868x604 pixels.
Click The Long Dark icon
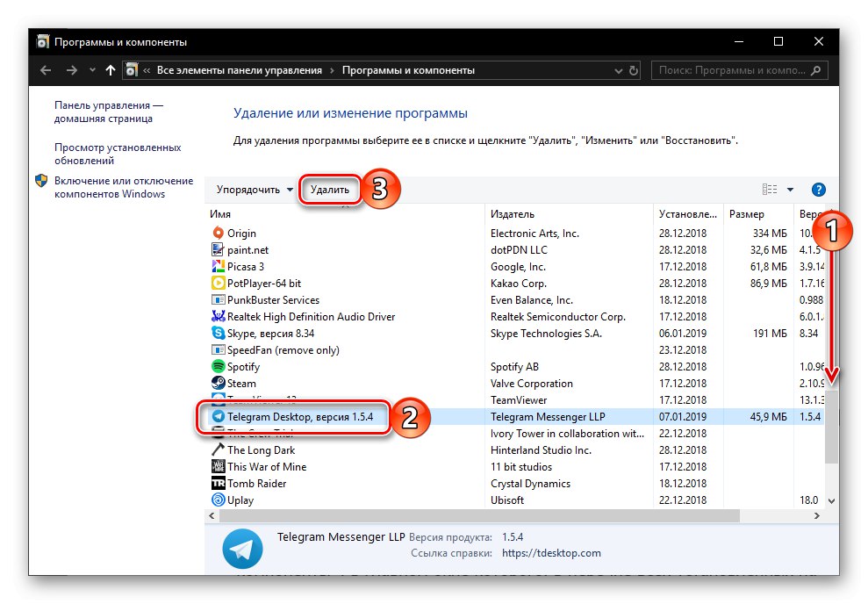pyautogui.click(x=219, y=449)
